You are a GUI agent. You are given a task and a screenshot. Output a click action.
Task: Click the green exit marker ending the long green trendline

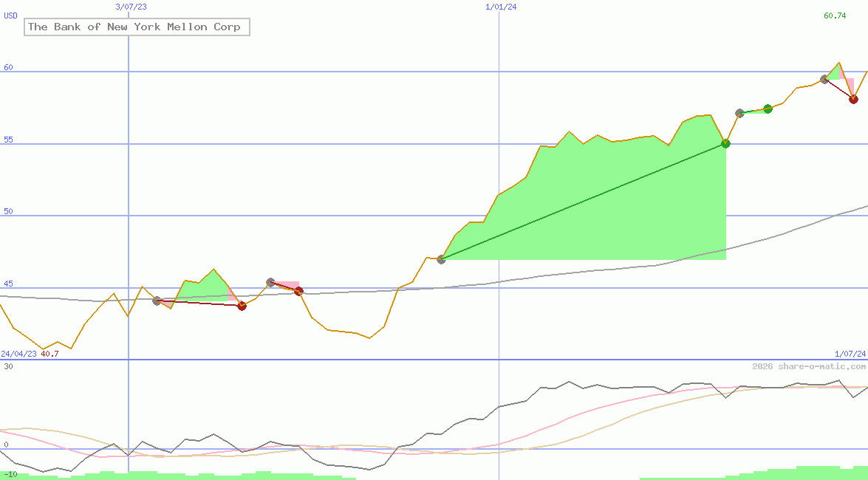pyautogui.click(x=725, y=143)
